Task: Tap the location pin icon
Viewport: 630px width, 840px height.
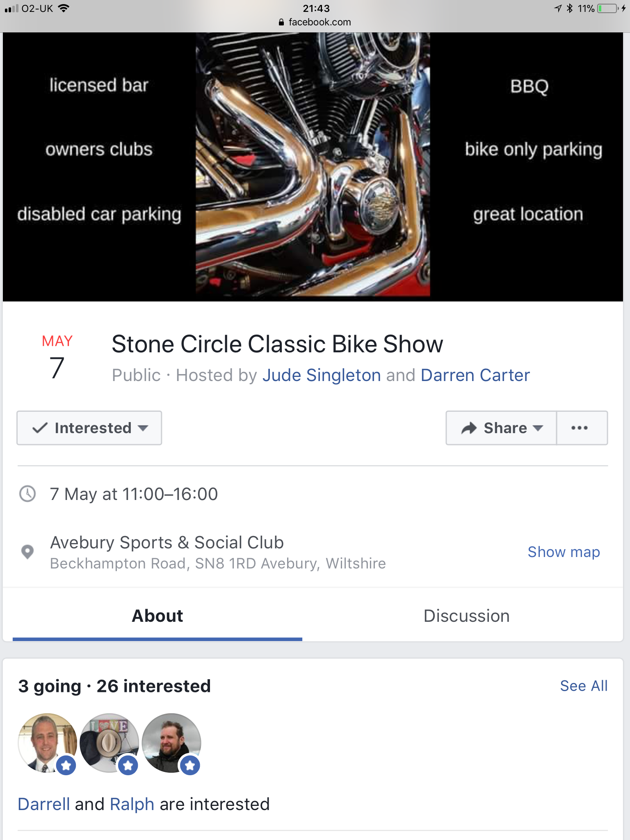Action: pos(27,552)
